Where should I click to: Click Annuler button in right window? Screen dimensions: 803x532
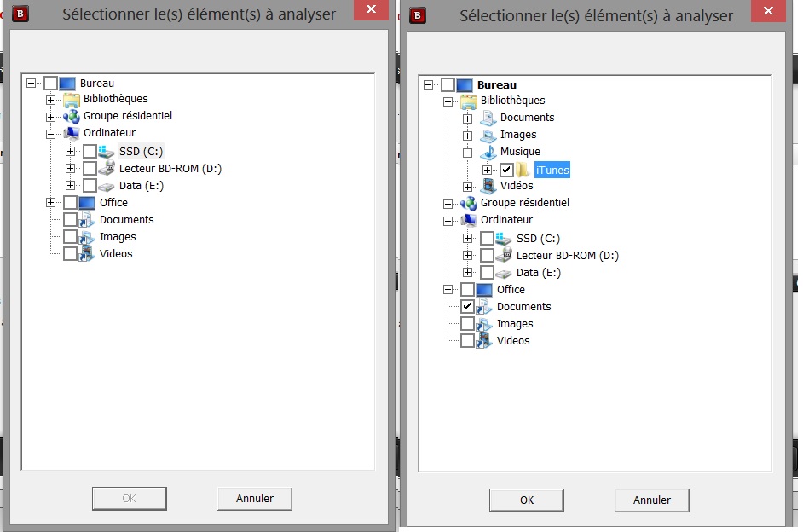652,500
